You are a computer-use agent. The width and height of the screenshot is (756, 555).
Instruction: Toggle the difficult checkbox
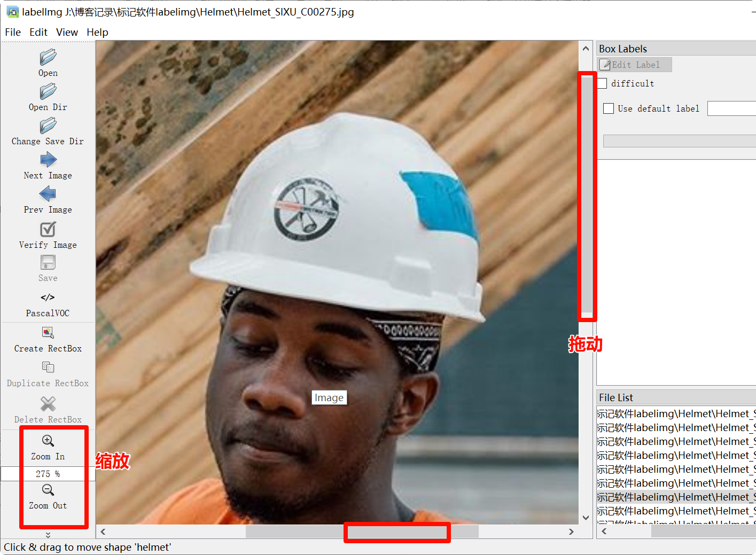coord(602,83)
